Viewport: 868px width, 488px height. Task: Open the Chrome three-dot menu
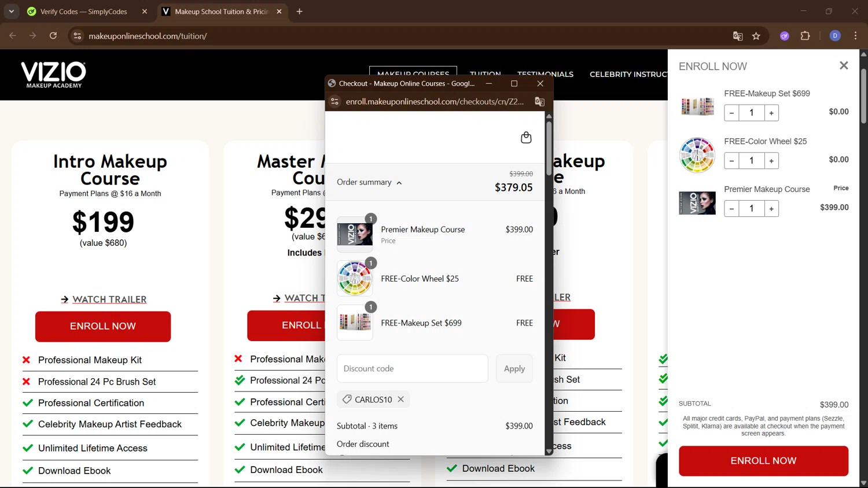[x=855, y=36]
